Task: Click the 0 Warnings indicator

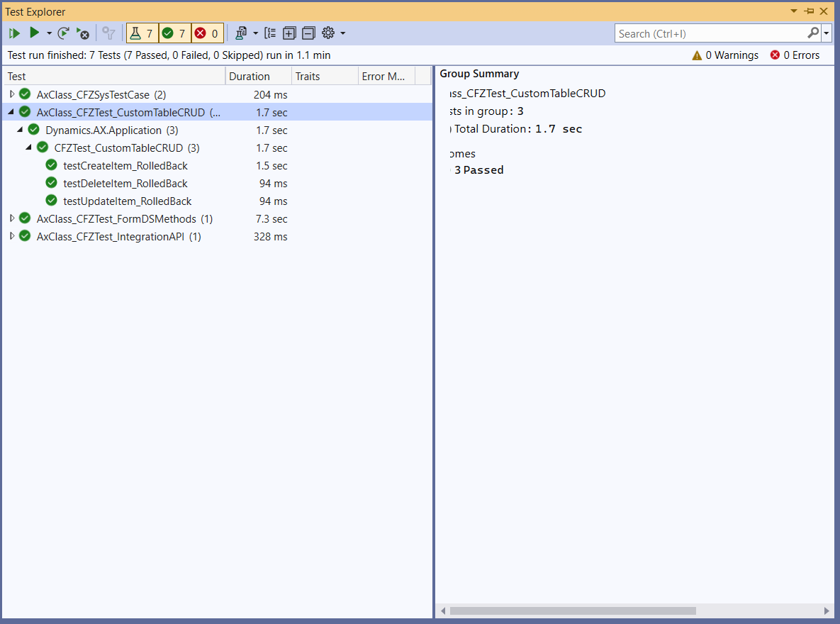Action: click(725, 55)
